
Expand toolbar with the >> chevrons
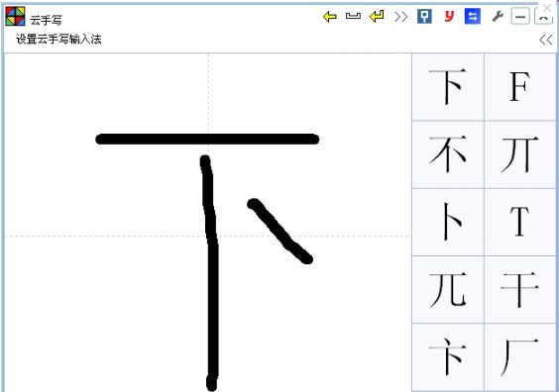[400, 17]
